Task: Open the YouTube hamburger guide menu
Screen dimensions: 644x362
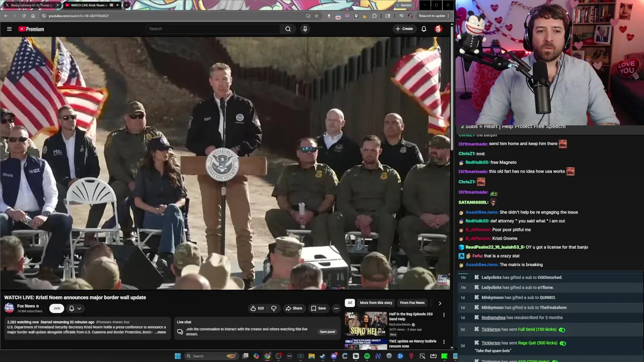Action: tap(9, 29)
